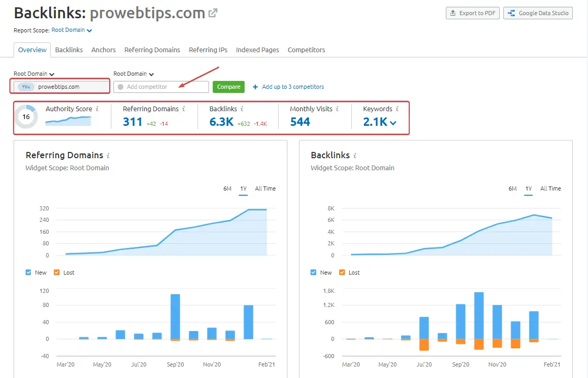588x378 pixels.
Task: Select 6M range in Referring Domains widget
Action: coord(227,188)
